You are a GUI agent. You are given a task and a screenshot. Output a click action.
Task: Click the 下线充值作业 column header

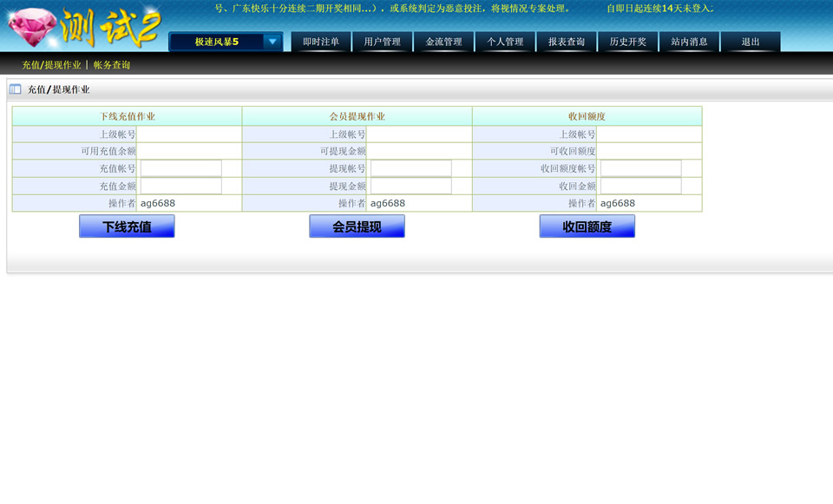tap(128, 116)
